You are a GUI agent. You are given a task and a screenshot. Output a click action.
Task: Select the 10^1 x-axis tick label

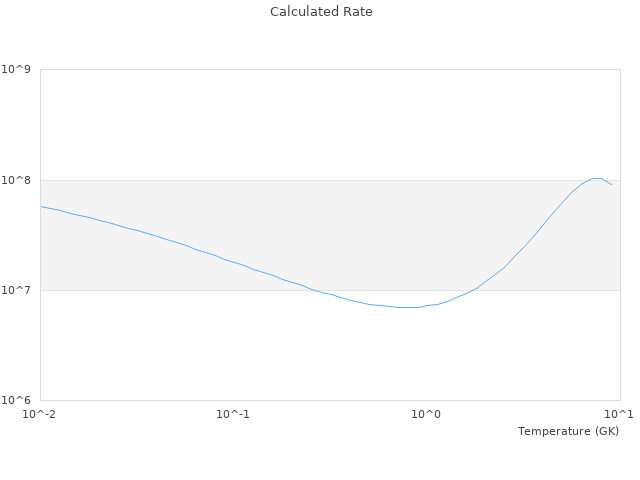[619, 414]
